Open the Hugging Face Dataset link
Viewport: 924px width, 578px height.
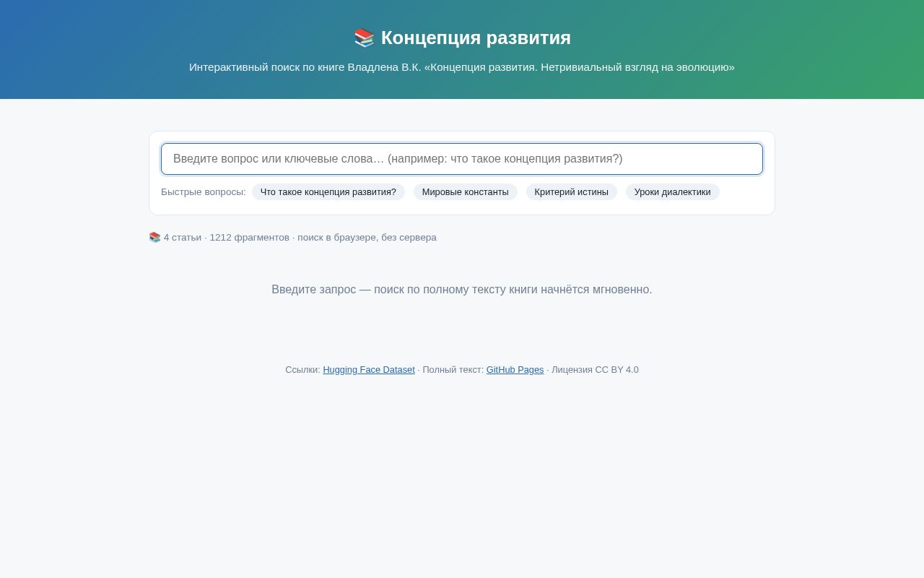tap(369, 370)
